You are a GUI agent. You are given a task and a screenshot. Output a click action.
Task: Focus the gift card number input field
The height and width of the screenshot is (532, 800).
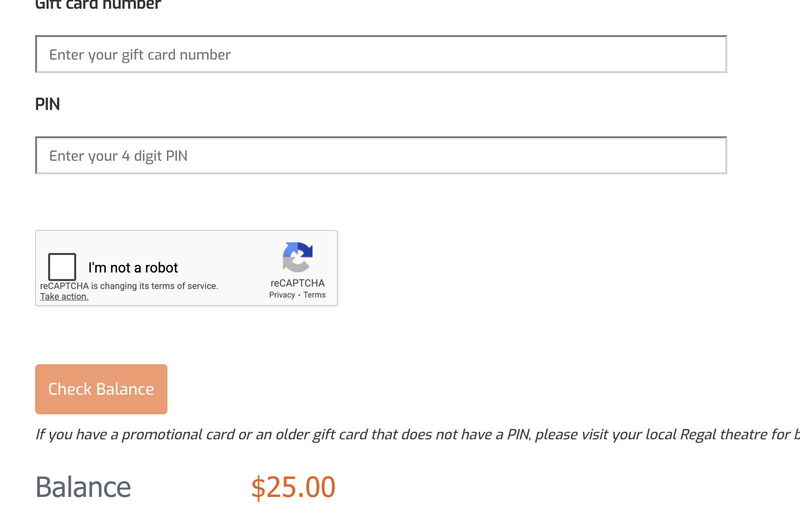381,55
